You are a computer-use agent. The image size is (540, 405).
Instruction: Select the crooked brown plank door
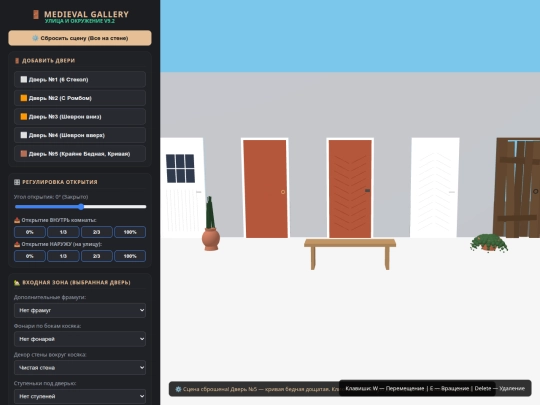pyautogui.click(x=517, y=188)
